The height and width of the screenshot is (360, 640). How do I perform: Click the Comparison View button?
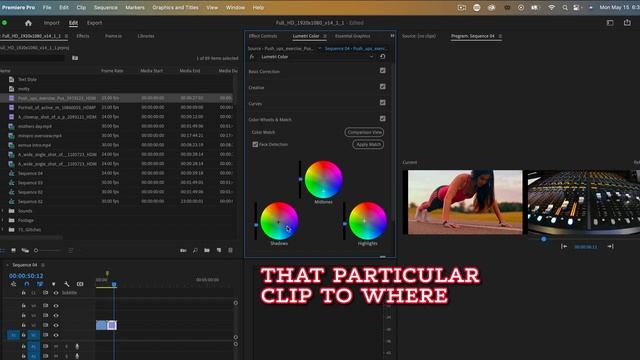[x=364, y=132]
